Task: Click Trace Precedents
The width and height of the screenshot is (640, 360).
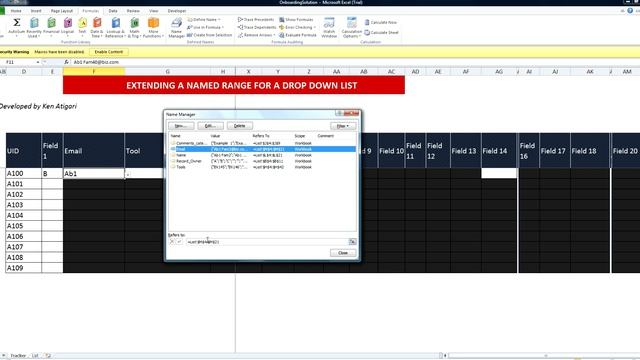Action: pos(256,20)
